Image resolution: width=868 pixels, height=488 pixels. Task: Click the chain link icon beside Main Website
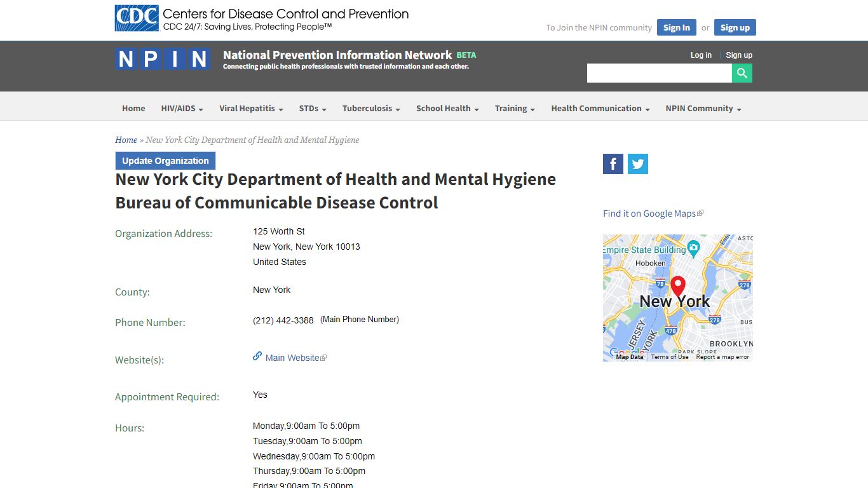257,356
